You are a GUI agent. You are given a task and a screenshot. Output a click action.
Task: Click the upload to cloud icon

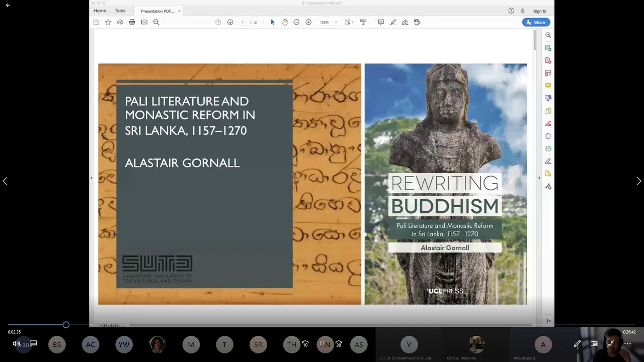tap(120, 22)
